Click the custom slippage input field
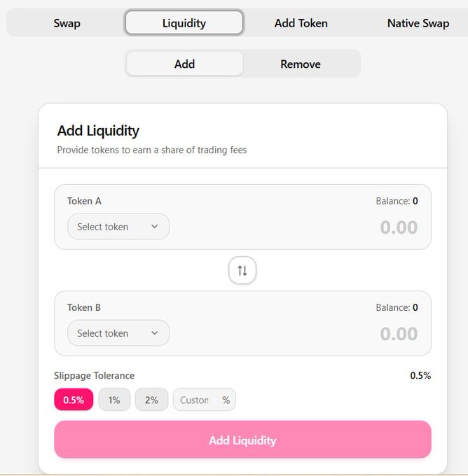Image resolution: width=468 pixels, height=476 pixels. (x=197, y=400)
